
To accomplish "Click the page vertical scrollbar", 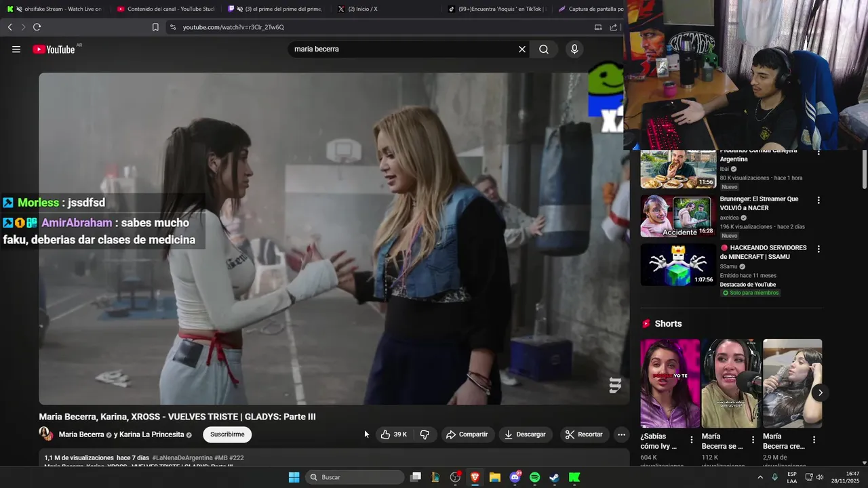I will [x=865, y=169].
